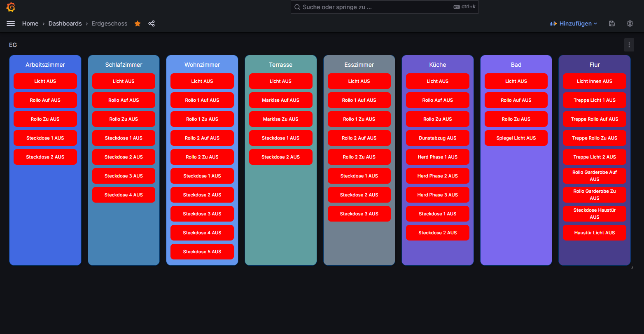Unstar the Erdgeschoss dashboard favorite
Viewport: 644px width, 334px height.
138,24
